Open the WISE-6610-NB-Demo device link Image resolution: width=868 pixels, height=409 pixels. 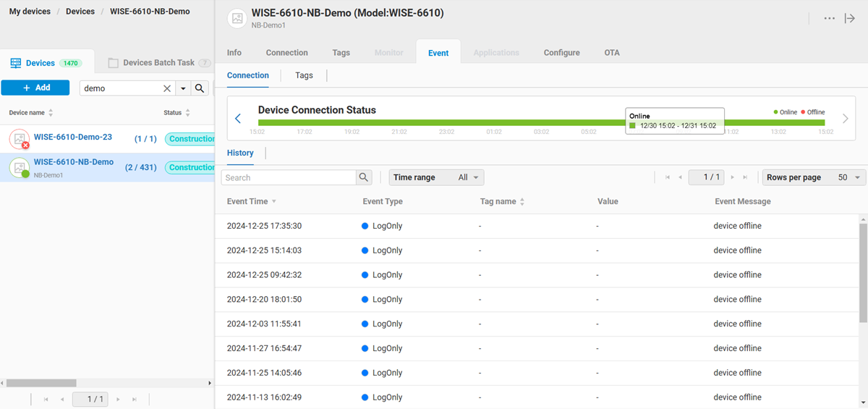[73, 162]
